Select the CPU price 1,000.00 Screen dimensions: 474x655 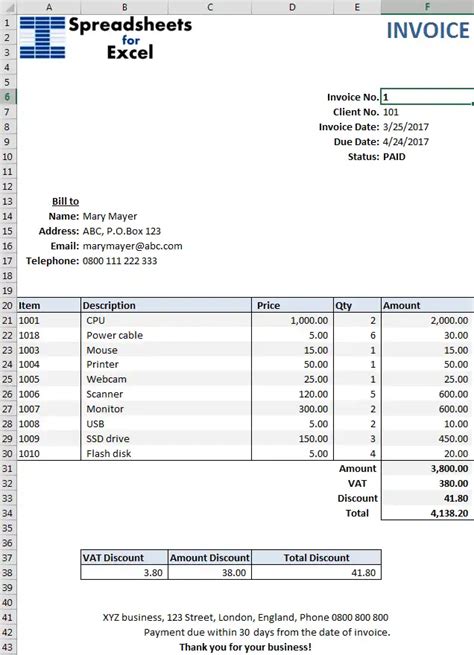pyautogui.click(x=292, y=320)
